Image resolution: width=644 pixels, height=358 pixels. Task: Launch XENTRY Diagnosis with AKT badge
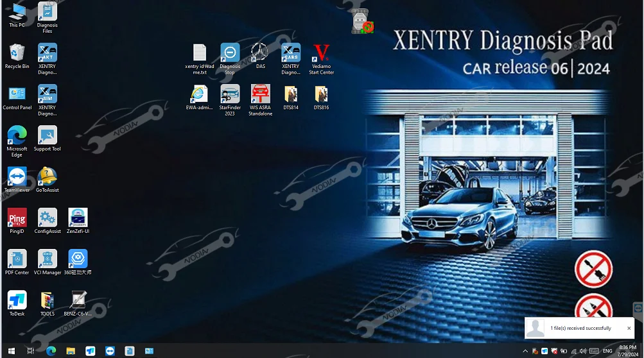[x=48, y=59]
